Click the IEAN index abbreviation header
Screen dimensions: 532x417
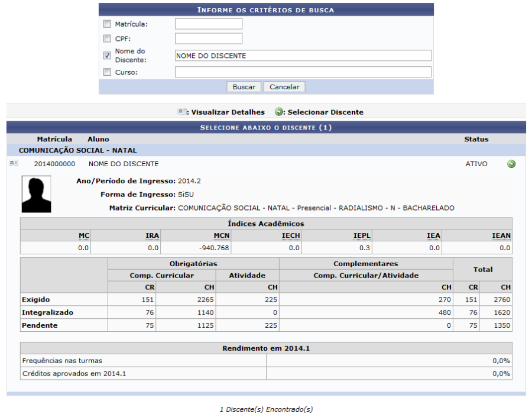(501, 235)
